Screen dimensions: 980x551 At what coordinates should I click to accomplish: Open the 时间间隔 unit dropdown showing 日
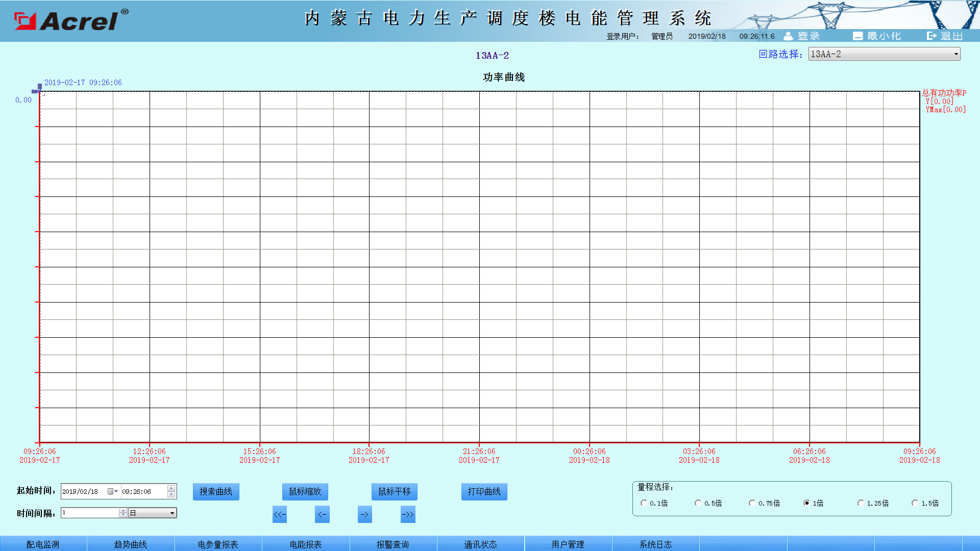(152, 513)
